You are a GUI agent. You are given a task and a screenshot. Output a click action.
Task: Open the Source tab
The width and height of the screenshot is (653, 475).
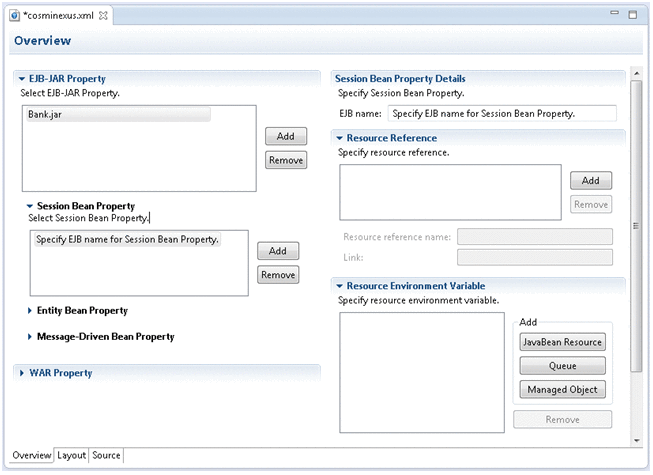tap(106, 456)
